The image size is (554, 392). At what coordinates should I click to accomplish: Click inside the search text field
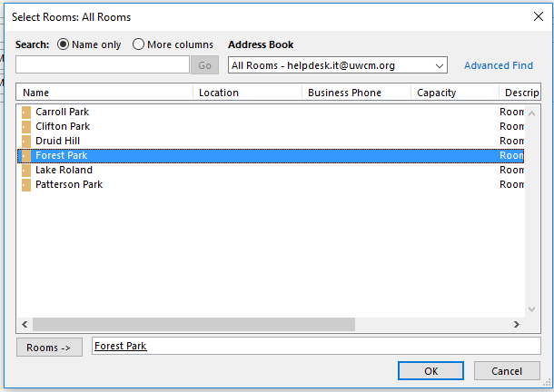[x=102, y=64]
